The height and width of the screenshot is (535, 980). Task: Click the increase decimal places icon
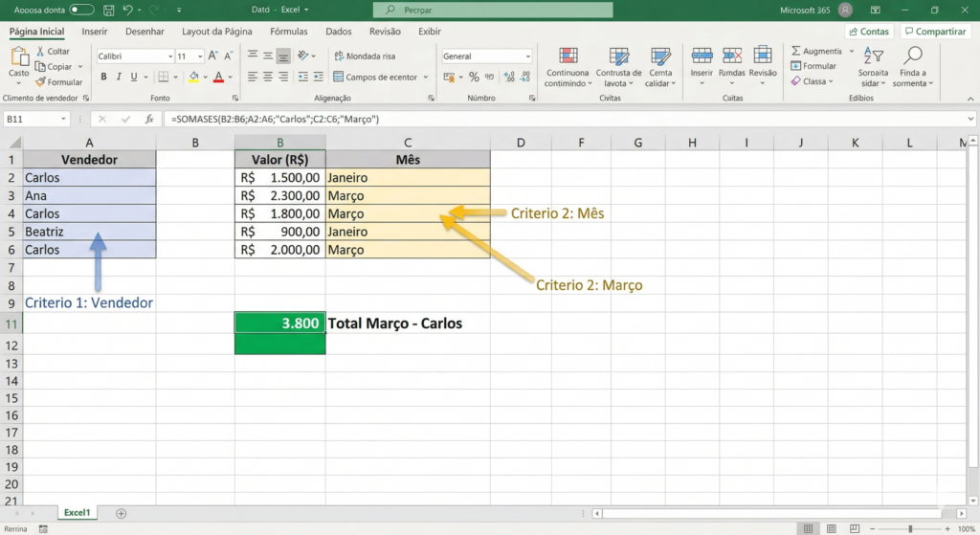509,77
